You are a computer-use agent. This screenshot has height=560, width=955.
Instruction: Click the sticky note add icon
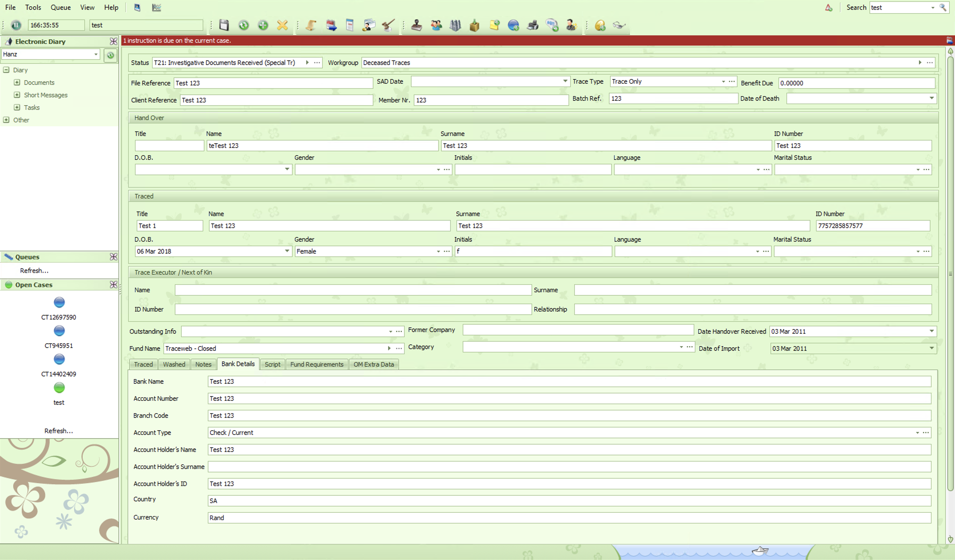point(494,25)
